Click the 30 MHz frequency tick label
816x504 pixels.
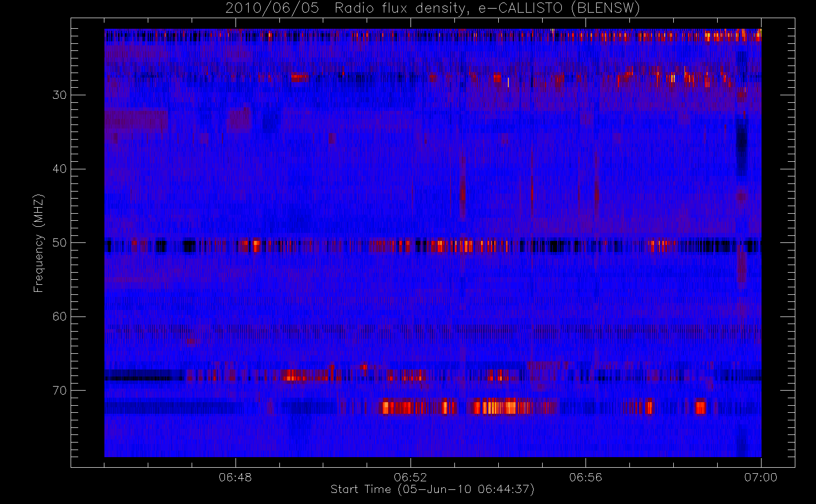coord(60,95)
